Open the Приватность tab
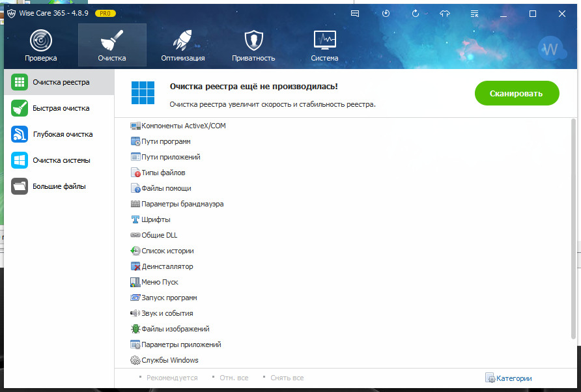Image resolution: width=581 pixels, height=392 pixels. point(253,45)
